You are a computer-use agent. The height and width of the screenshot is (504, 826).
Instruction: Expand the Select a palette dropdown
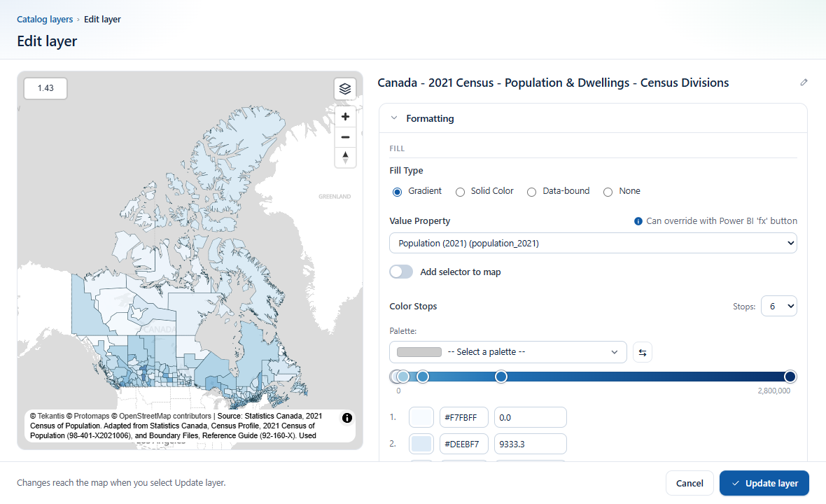[507, 352]
